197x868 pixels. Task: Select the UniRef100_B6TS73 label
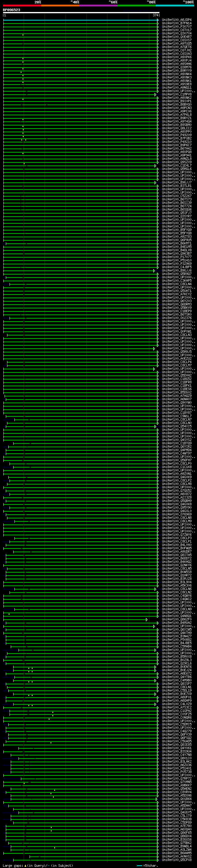tap(177, 200)
